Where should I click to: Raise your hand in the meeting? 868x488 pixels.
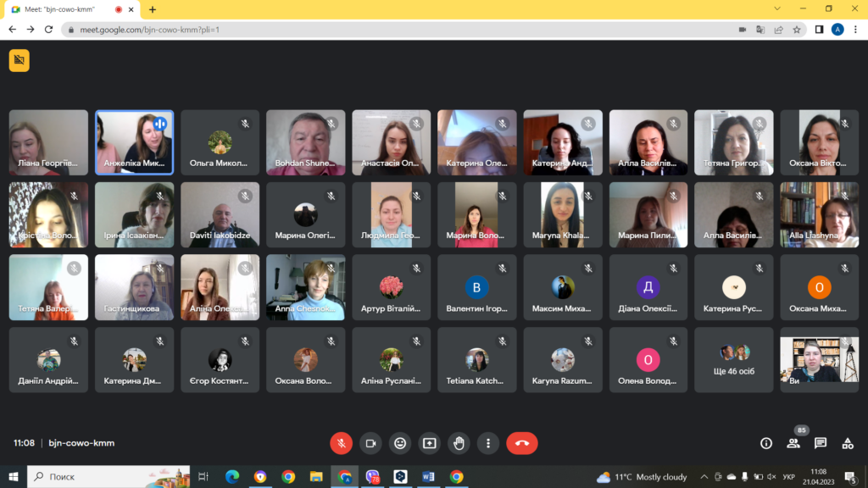pyautogui.click(x=459, y=443)
